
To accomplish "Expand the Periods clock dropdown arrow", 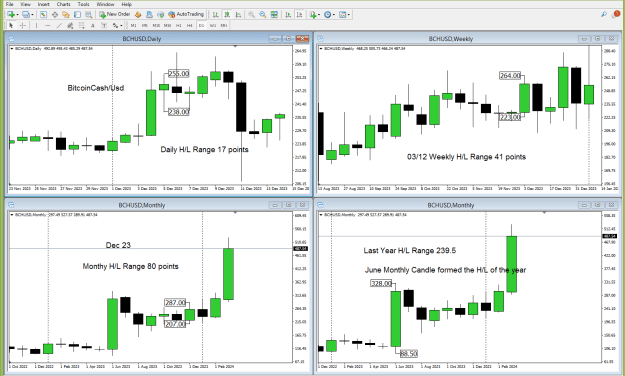I will [334, 15].
